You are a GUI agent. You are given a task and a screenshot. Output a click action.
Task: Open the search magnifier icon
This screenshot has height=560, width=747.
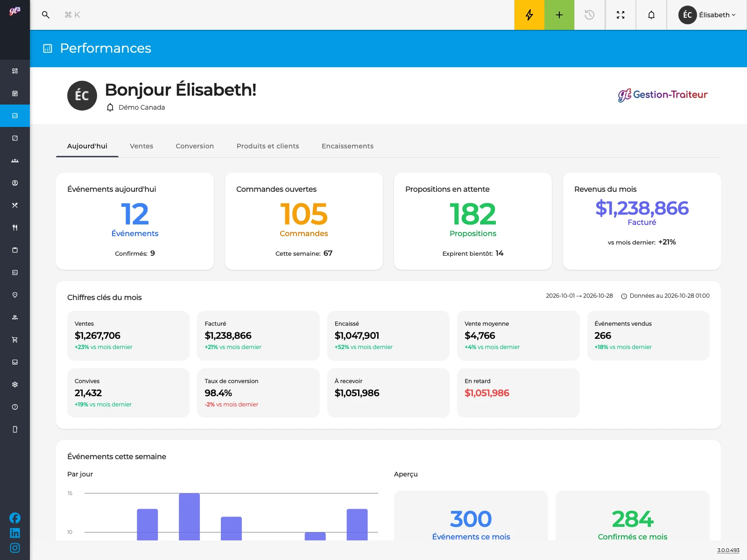click(46, 15)
